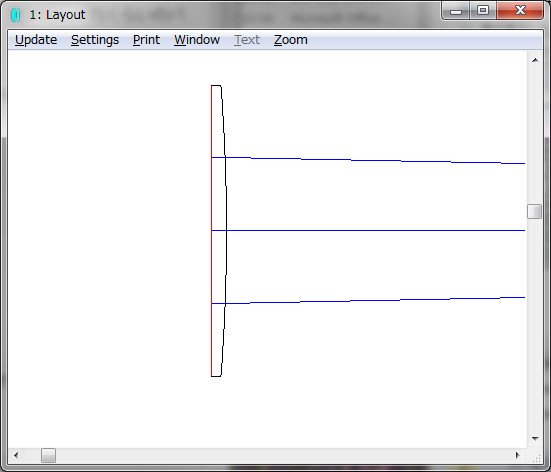Click the horizontal scrollbar thumb
Screen dimensions: 551x472
(48, 455)
